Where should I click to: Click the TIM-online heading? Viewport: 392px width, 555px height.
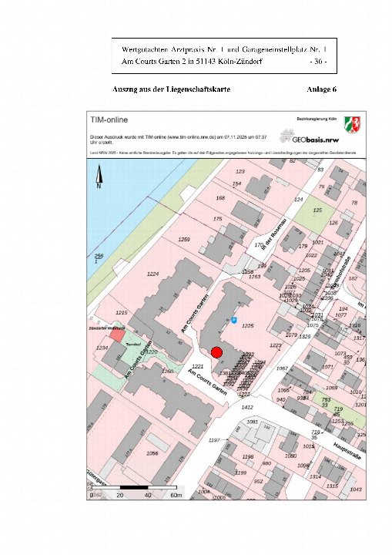coord(109,119)
